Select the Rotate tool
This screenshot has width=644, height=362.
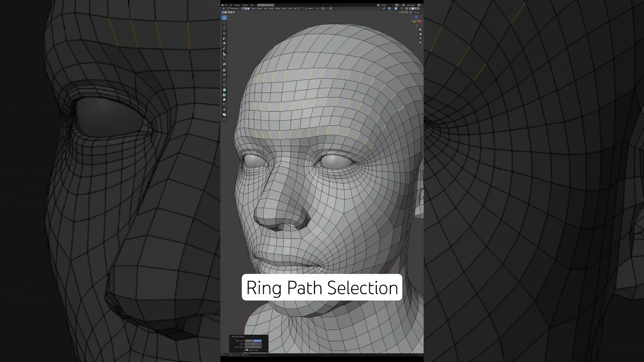click(224, 33)
